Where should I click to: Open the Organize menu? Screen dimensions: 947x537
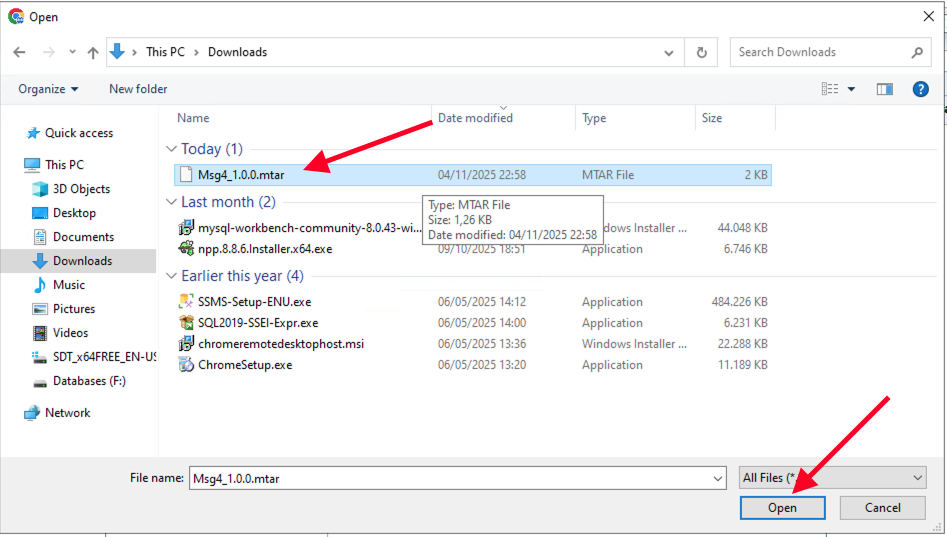coord(48,89)
